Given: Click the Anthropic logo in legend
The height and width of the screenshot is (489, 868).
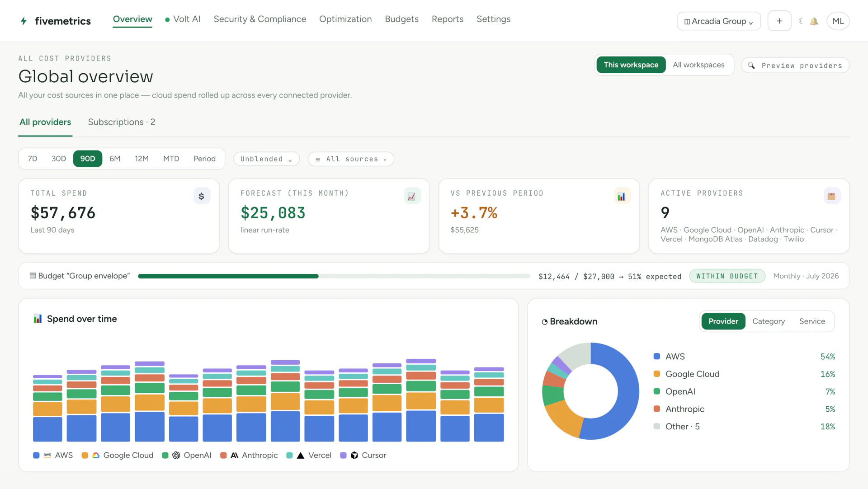Looking at the screenshot, I should pyautogui.click(x=234, y=455).
